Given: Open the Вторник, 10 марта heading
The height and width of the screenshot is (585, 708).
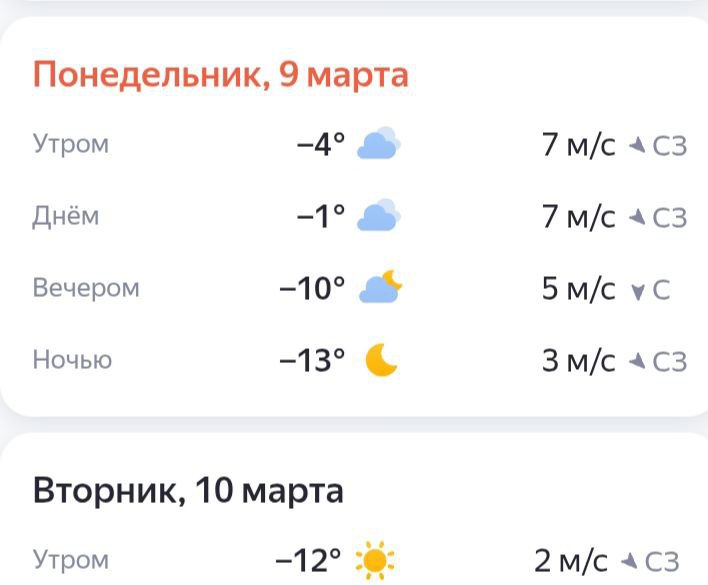Looking at the screenshot, I should click(x=188, y=491).
